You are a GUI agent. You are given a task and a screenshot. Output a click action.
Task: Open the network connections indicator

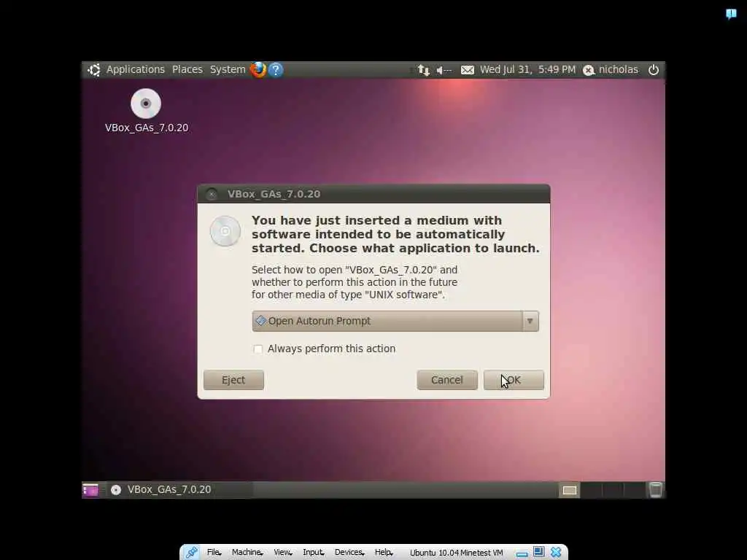(x=423, y=70)
